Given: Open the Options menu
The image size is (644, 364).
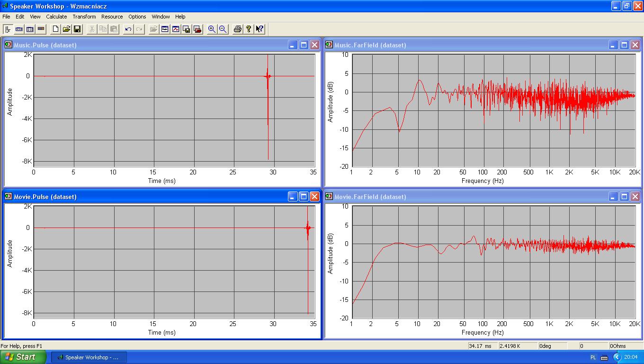Looking at the screenshot, I should tap(137, 17).
